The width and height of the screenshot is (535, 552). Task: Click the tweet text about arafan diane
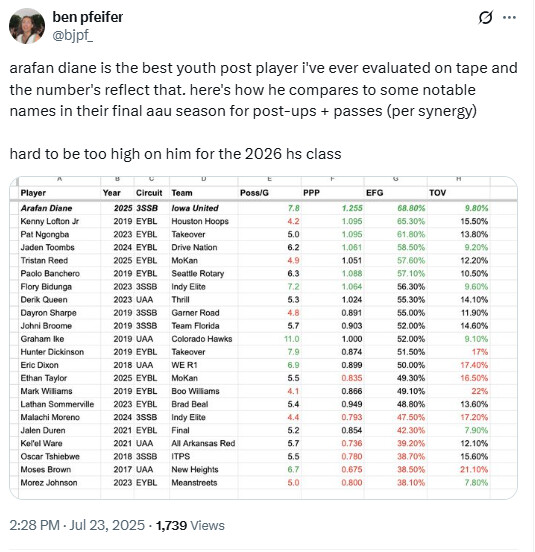click(x=263, y=89)
